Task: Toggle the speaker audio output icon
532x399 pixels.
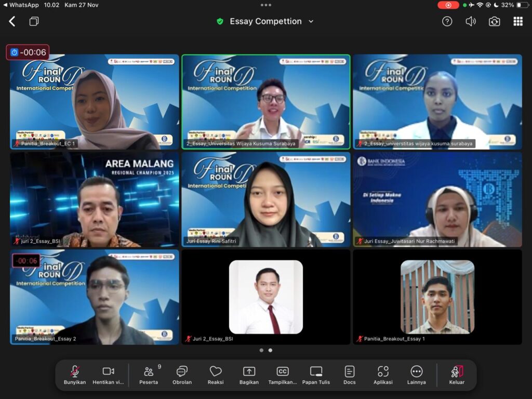Action: 471,21
